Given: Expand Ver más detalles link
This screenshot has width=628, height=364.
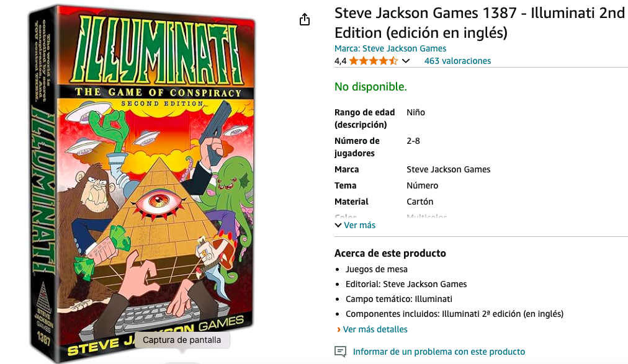Looking at the screenshot, I should click(x=375, y=329).
